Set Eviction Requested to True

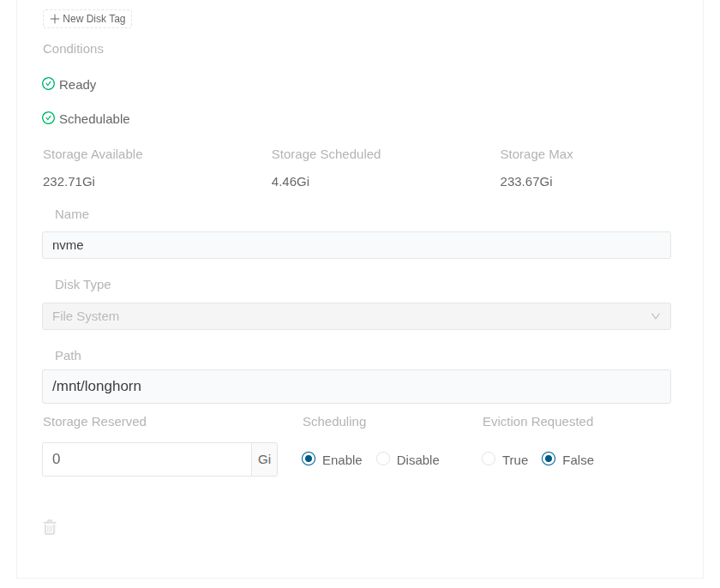tap(489, 459)
